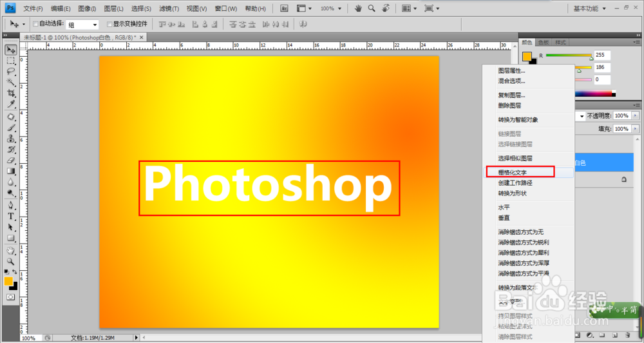Click the 不透明度 value field
This screenshot has width=644, height=343.
(621, 115)
